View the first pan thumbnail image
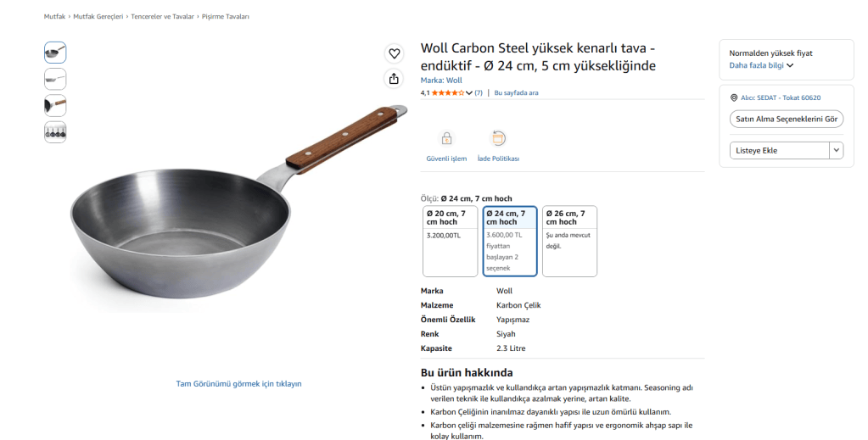This screenshot has height=440, width=868. click(55, 53)
